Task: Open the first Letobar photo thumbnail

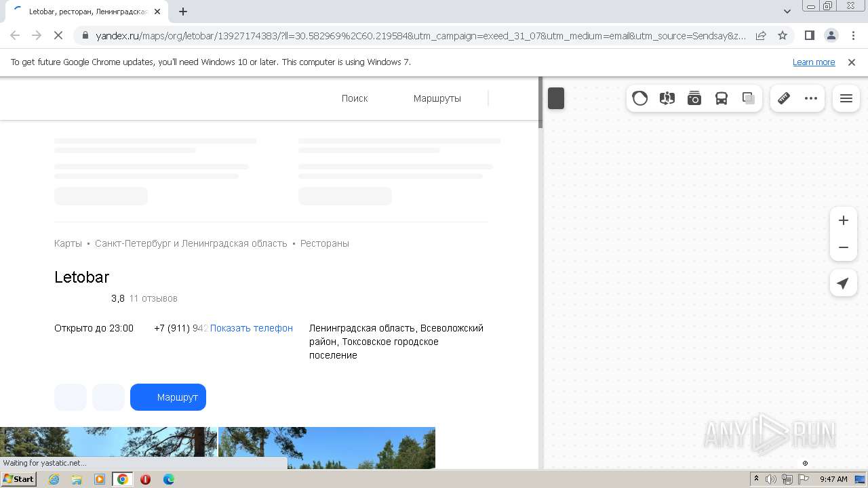Action: click(108, 448)
